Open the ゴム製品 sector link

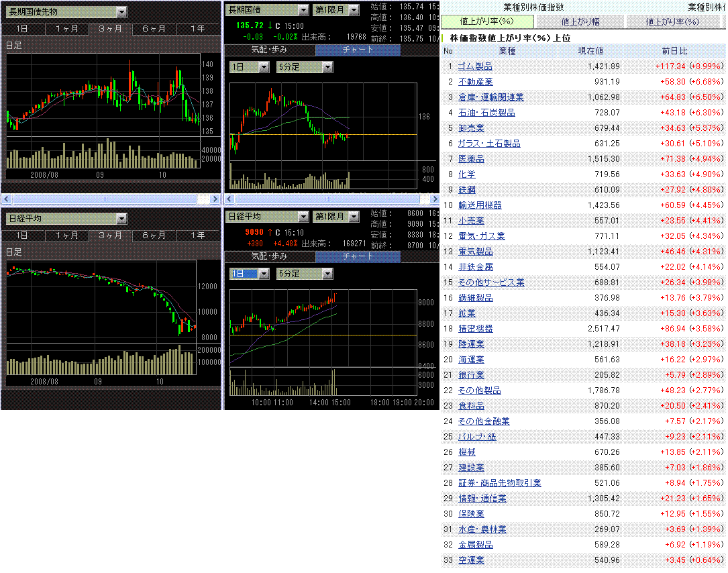pos(475,66)
